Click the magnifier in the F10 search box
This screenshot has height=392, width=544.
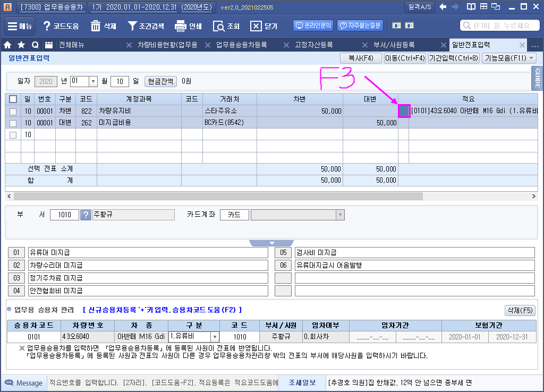point(466,25)
